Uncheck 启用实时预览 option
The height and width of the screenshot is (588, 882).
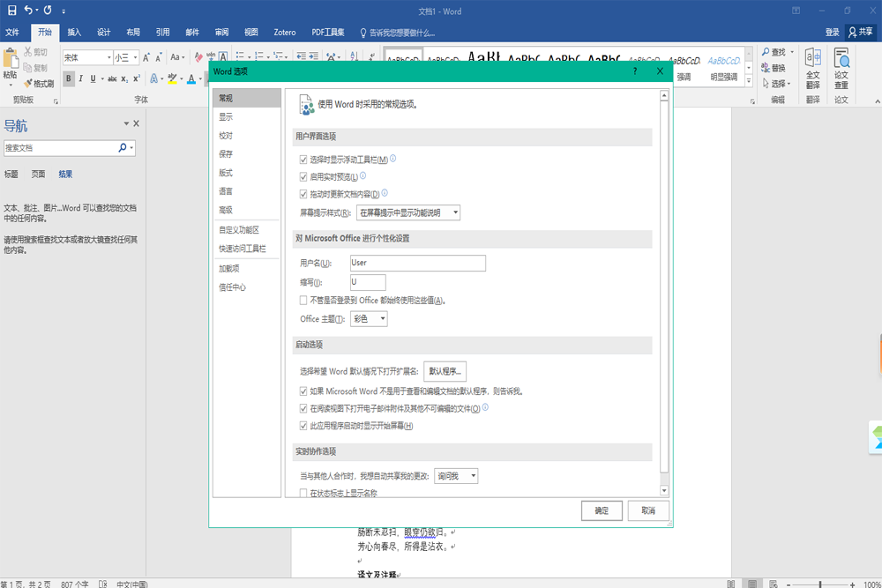pyautogui.click(x=304, y=175)
